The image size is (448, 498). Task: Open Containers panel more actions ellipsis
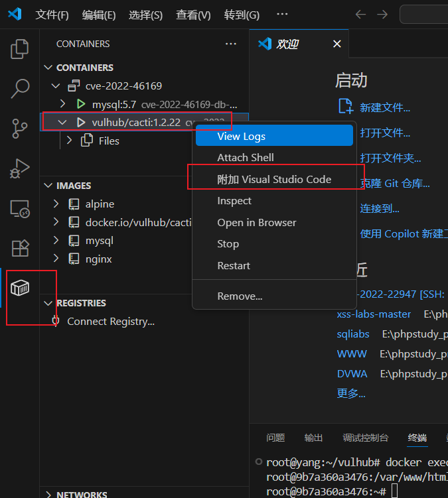pyautogui.click(x=230, y=44)
